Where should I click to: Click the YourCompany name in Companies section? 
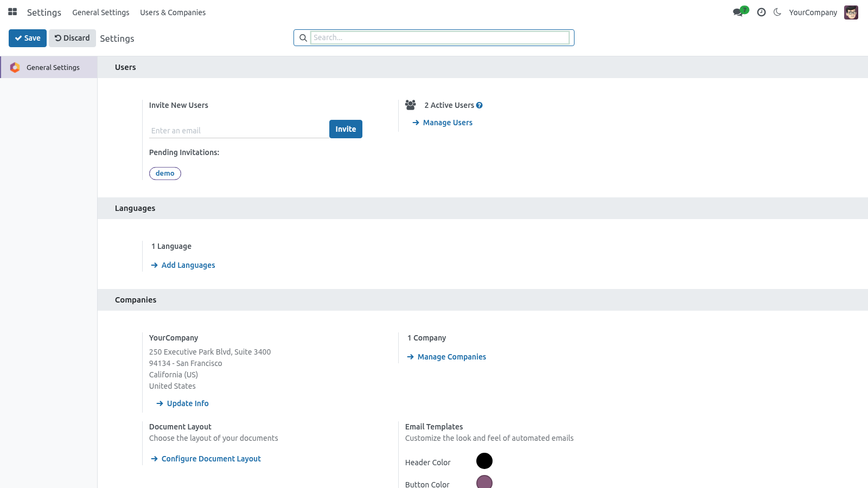[x=174, y=338]
